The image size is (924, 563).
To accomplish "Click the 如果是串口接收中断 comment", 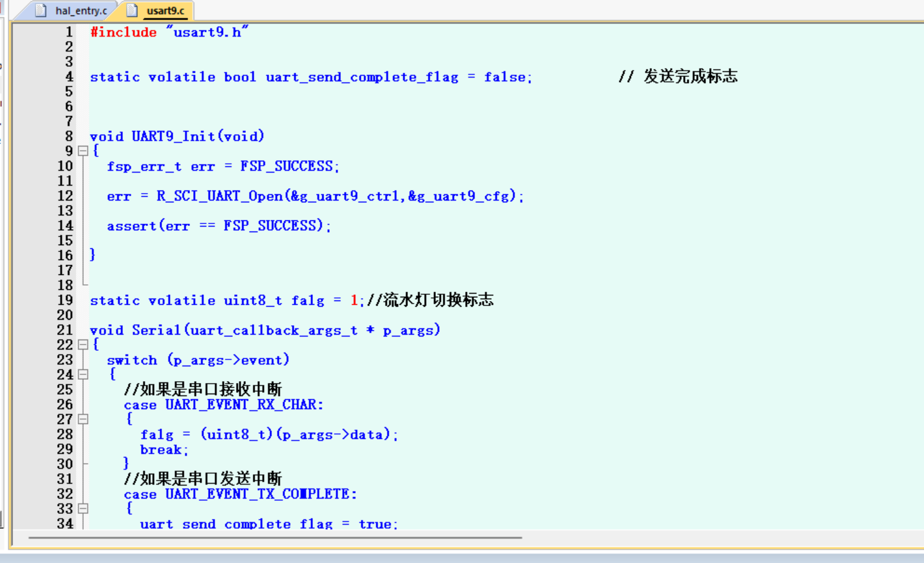I will coord(202,389).
